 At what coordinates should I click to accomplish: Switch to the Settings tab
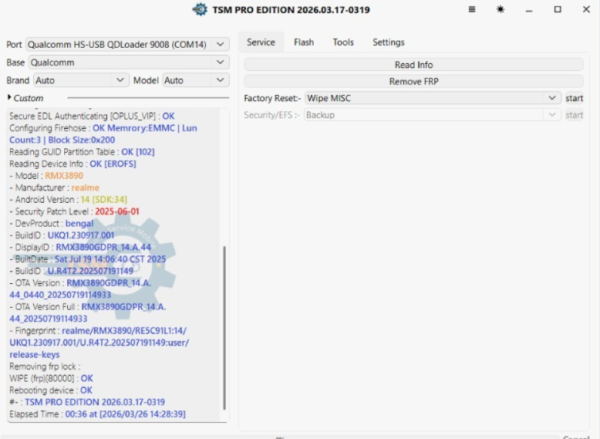[388, 42]
